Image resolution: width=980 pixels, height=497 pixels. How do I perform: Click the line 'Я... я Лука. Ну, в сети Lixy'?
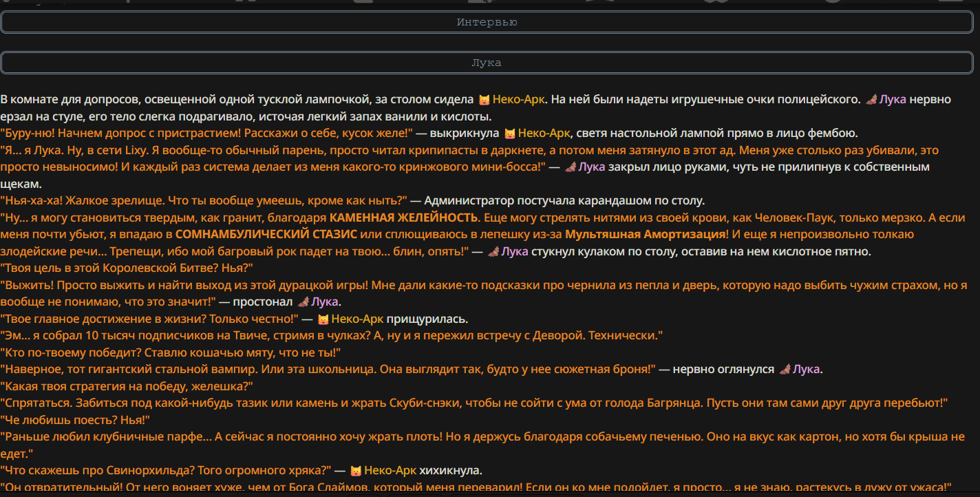469,159
